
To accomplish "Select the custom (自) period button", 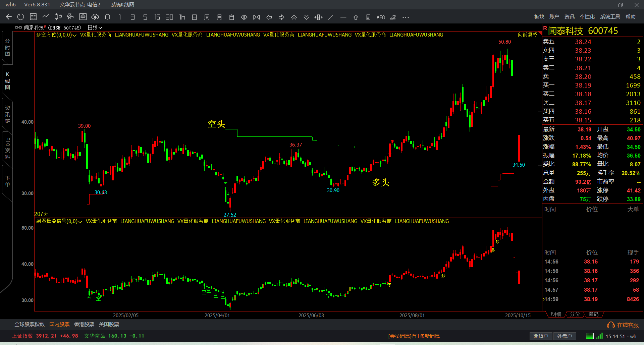I will click(x=232, y=17).
